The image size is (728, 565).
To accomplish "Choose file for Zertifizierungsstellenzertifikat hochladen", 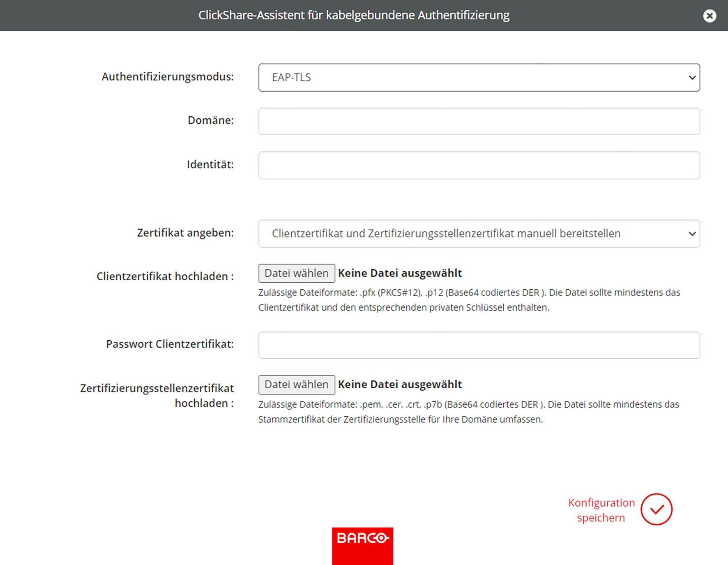I will tap(297, 385).
